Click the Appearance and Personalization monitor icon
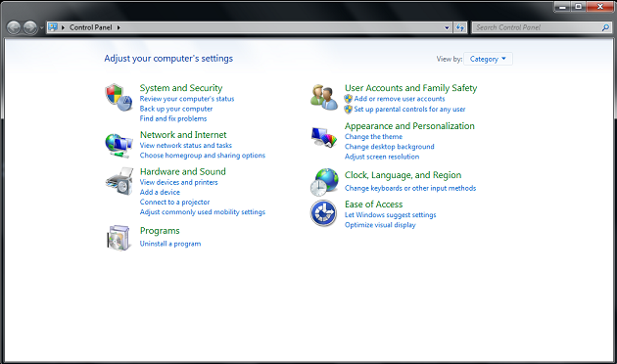The height and width of the screenshot is (364, 617). tap(324, 137)
